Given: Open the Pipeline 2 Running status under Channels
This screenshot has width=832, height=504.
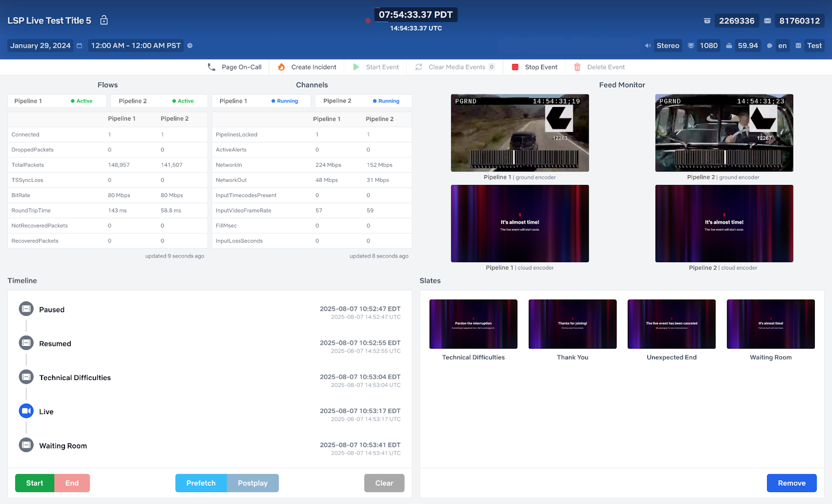Looking at the screenshot, I should click(x=363, y=100).
